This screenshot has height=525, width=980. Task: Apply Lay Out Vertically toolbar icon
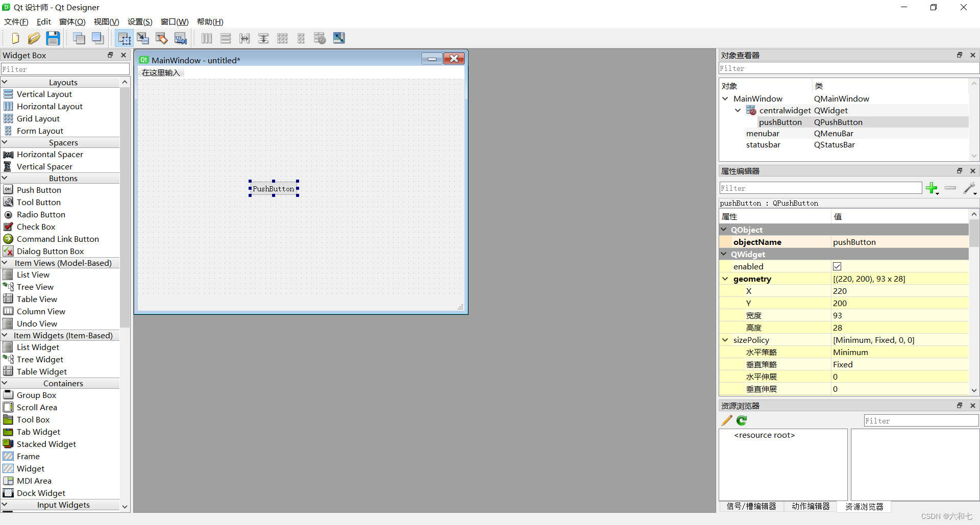(x=226, y=38)
